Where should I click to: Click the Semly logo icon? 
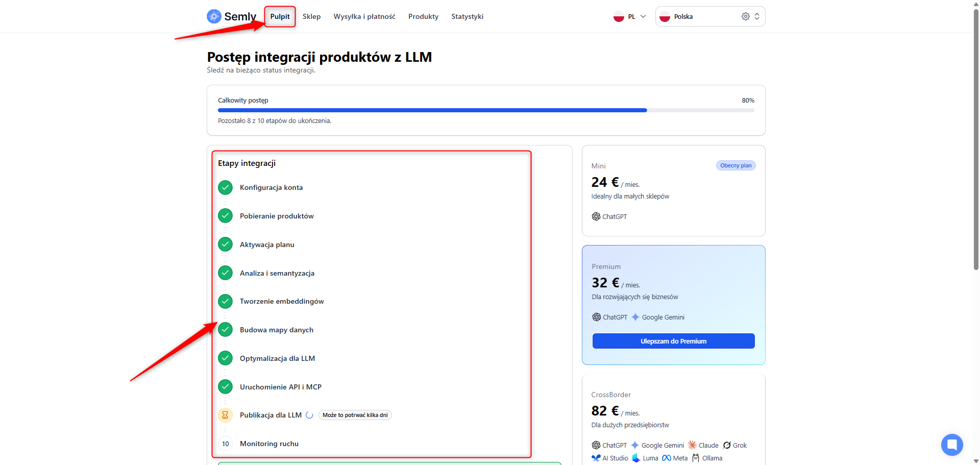(214, 16)
